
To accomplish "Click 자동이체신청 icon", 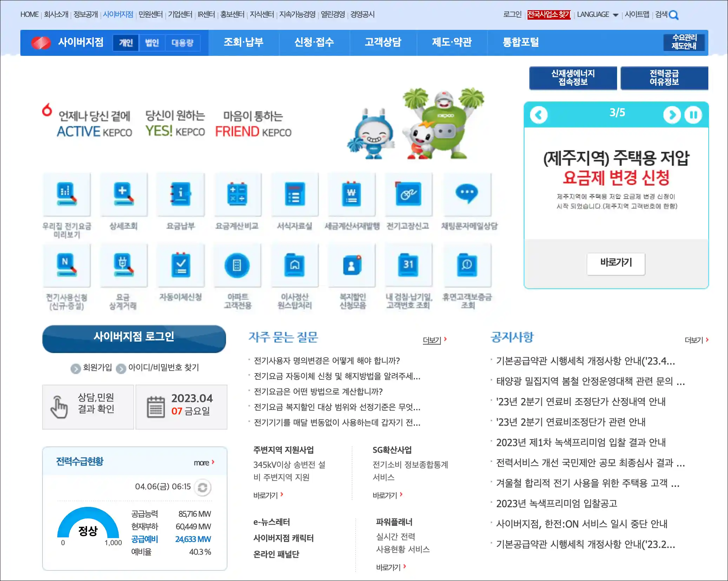I will 180,266.
